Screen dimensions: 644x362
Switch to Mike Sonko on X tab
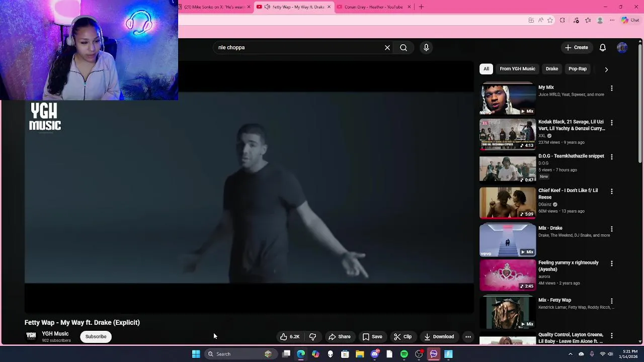tap(214, 7)
